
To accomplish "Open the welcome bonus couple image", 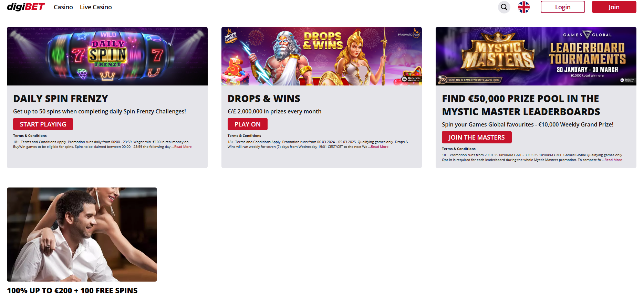I will pos(82,234).
